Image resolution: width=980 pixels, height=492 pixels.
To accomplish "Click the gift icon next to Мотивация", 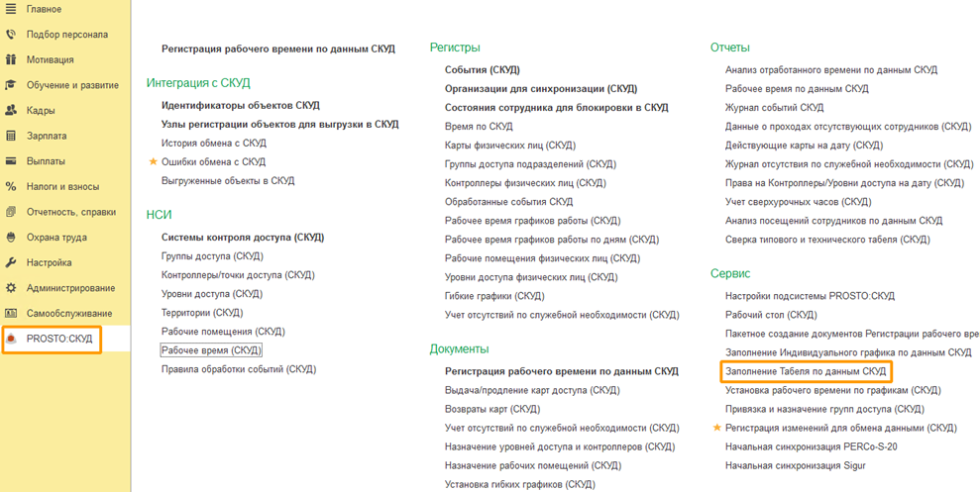I will (x=11, y=59).
